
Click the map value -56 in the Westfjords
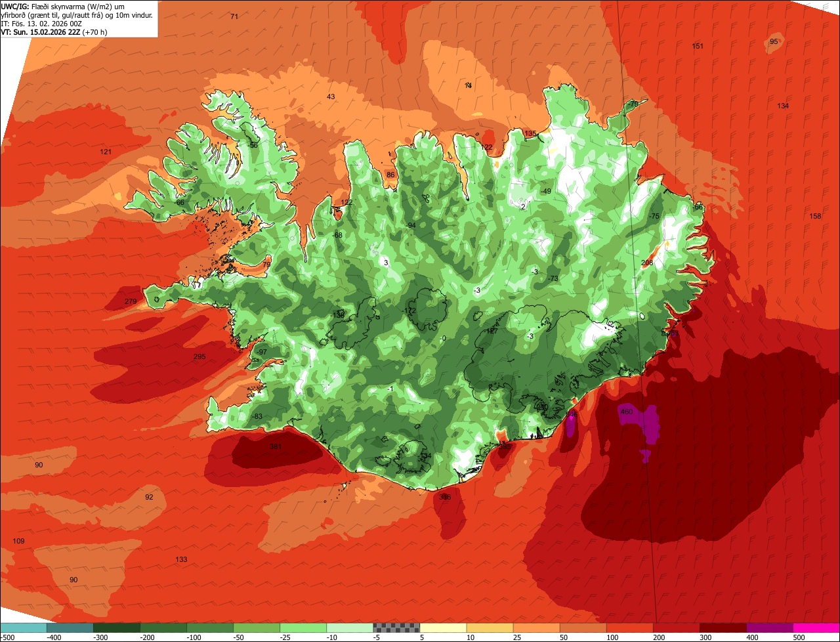pos(253,144)
